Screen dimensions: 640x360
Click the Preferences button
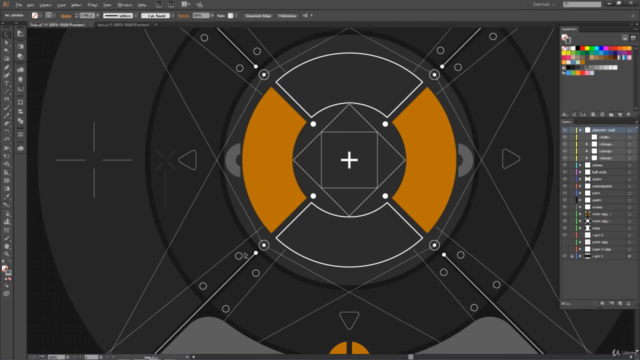click(287, 16)
